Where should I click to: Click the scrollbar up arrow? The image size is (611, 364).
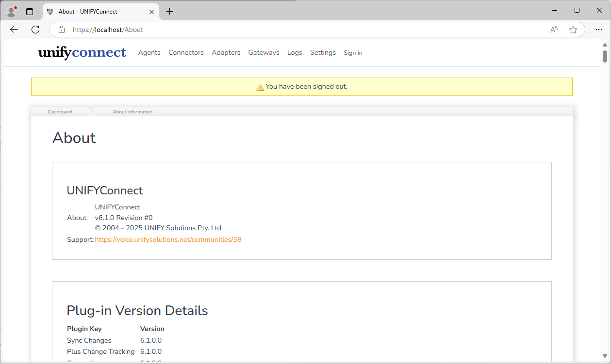click(605, 45)
